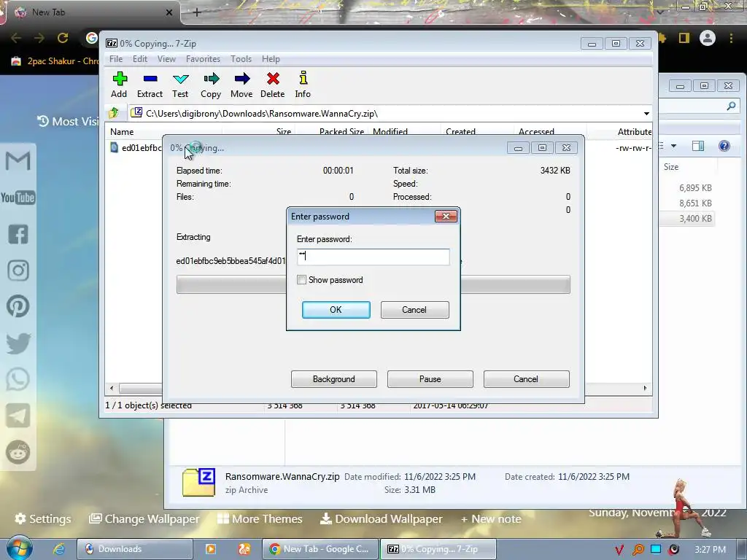Click the Settings link on new tab page
This screenshot has width=747, height=560.
point(43,518)
